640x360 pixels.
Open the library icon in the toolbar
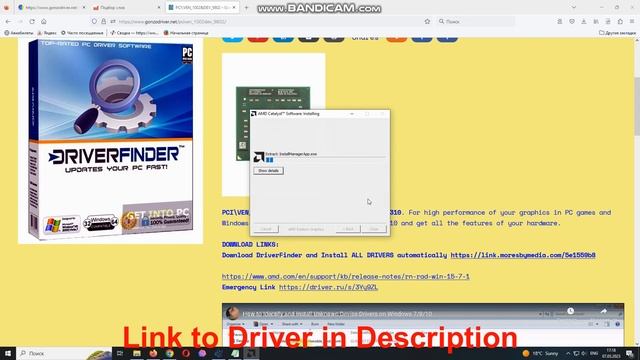pyautogui.click(x=596, y=21)
